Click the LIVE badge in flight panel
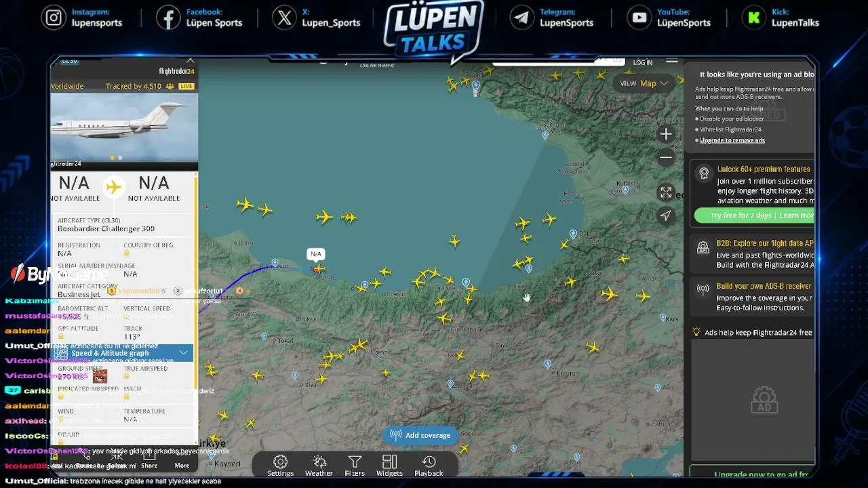The image size is (868, 488). (186, 86)
